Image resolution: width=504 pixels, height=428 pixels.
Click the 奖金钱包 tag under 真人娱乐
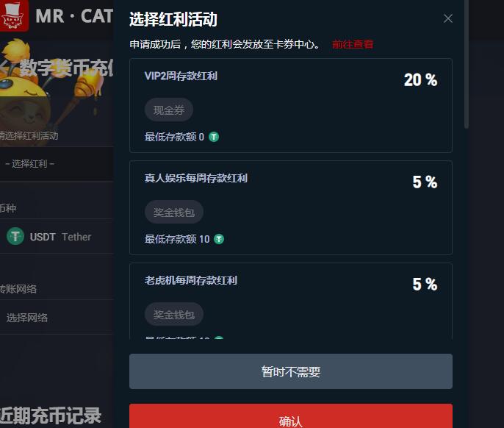174,213
